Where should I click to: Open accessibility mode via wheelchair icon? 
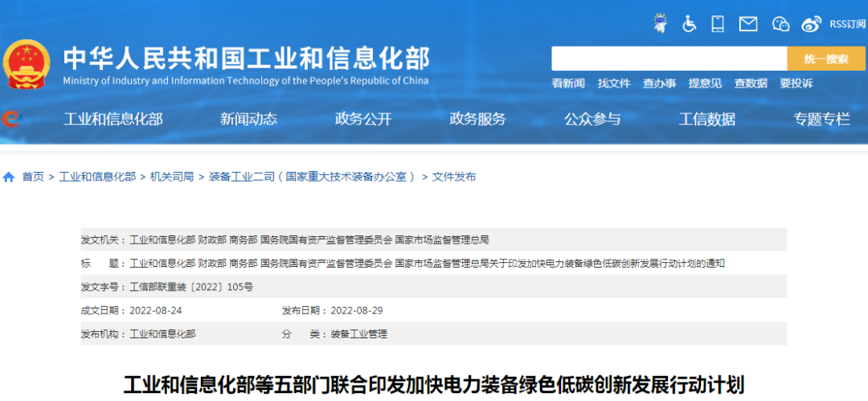coord(689,23)
